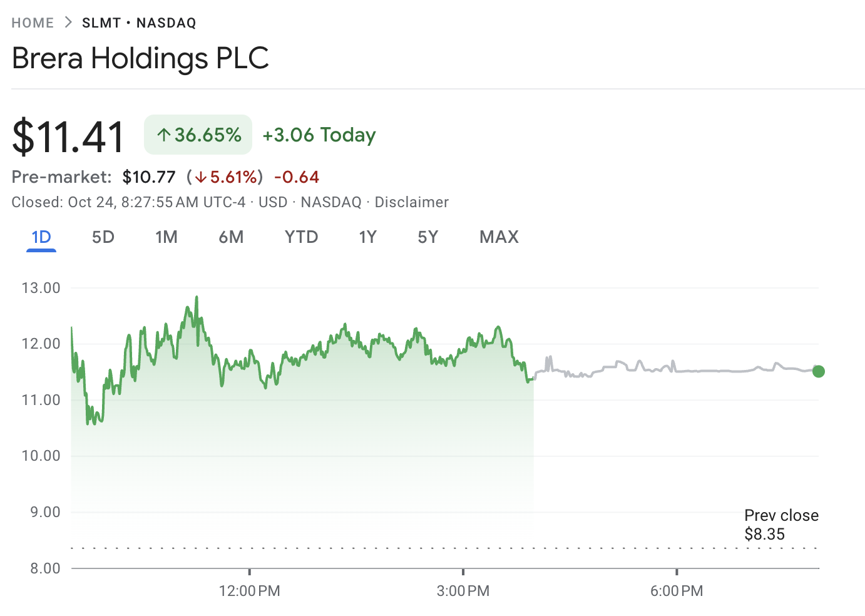Click the green current-price dot on chart

(x=819, y=371)
